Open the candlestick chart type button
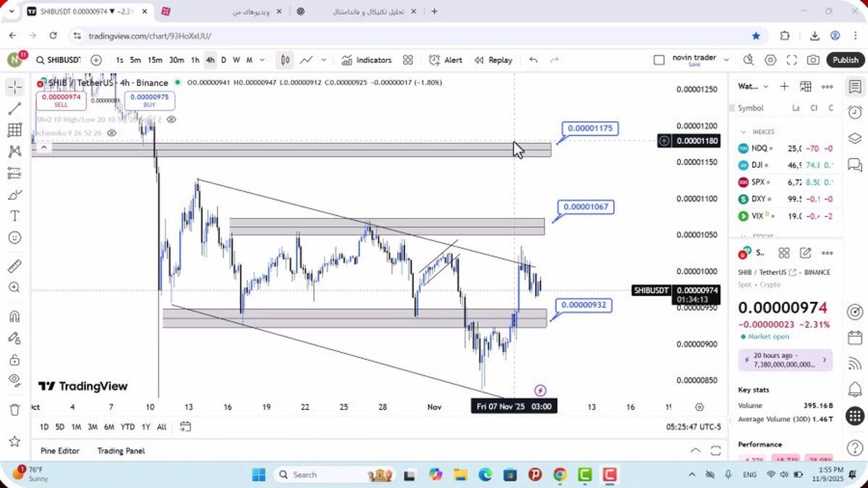The height and width of the screenshot is (488, 868). click(286, 60)
